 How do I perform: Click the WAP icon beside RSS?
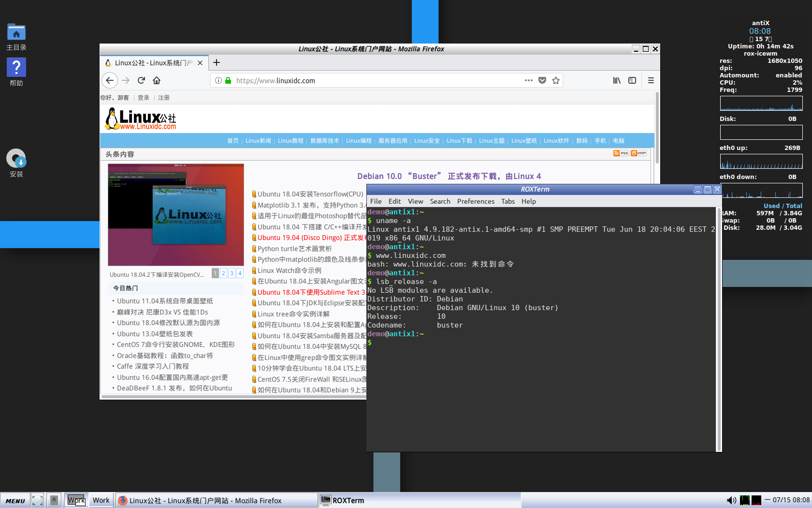click(638, 153)
